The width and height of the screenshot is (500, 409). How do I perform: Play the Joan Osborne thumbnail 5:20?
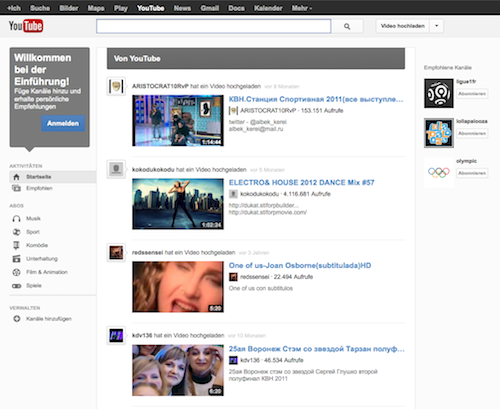tap(178, 287)
